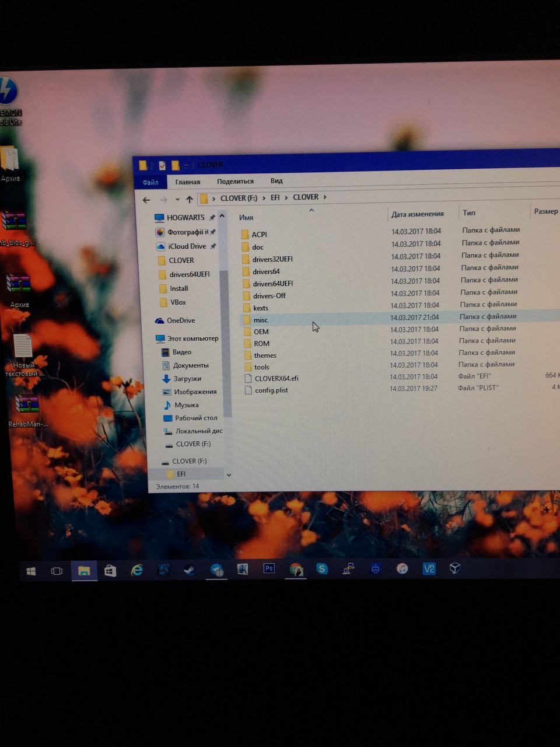This screenshot has width=560, height=747.
Task: Click the folder icon of ACPI
Action: point(245,234)
